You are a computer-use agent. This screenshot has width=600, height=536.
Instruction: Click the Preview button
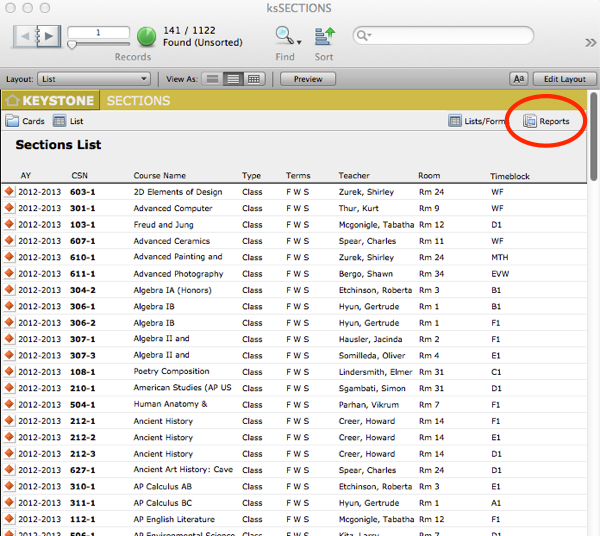308,79
